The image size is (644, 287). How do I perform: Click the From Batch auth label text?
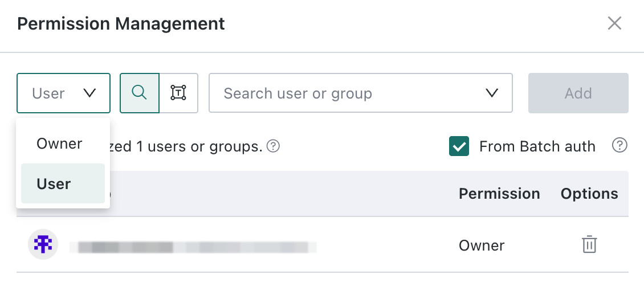pos(537,146)
